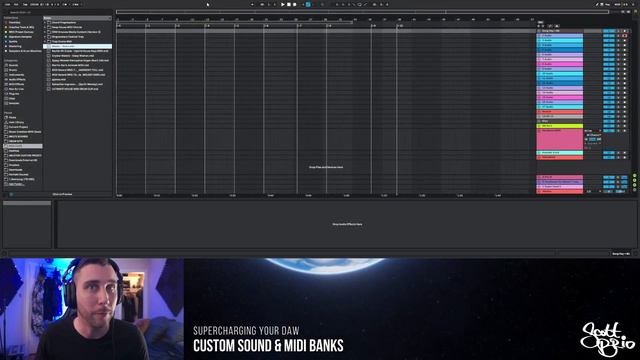Click the Arrangement Record button
The width and height of the screenshot is (640, 360).
coord(295,4)
